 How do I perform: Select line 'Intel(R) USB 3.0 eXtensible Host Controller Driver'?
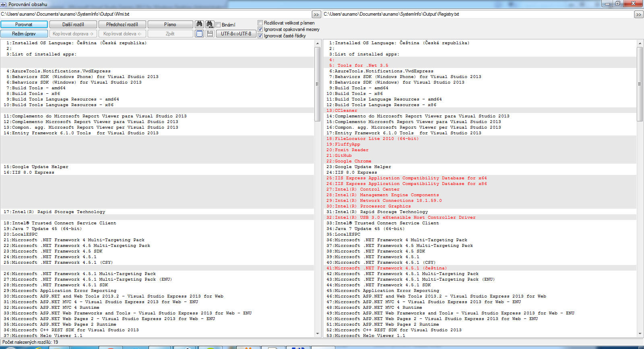480,218
